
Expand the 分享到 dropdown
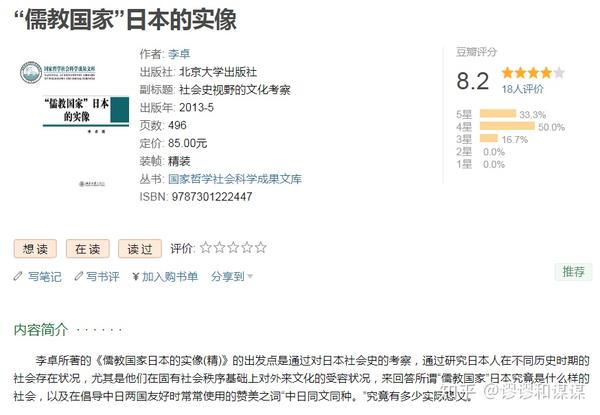tap(232, 277)
